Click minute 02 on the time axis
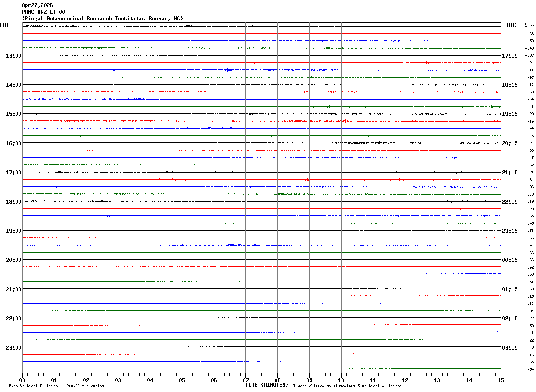 click(86, 380)
